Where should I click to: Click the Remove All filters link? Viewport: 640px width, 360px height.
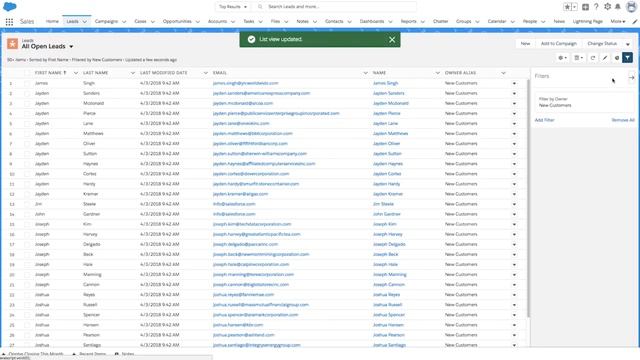coord(623,120)
